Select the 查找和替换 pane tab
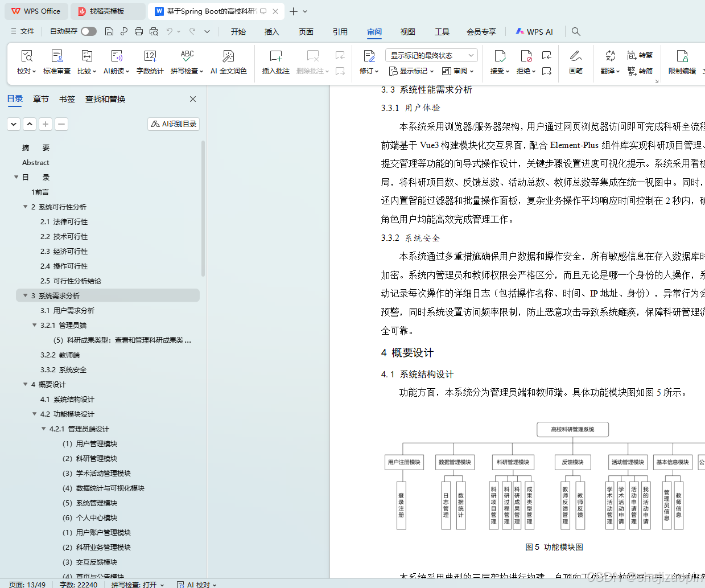The height and width of the screenshot is (588, 705). (105, 99)
